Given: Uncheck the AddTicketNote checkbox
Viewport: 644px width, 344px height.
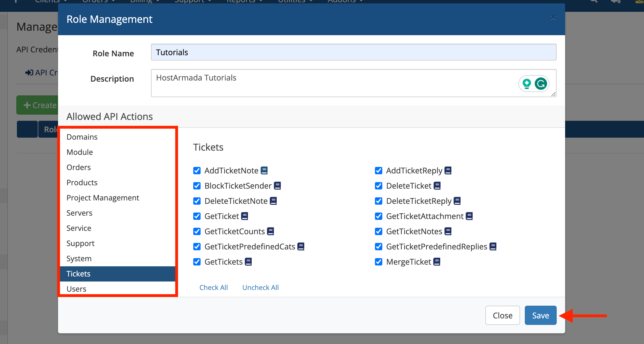Looking at the screenshot, I should 197,171.
